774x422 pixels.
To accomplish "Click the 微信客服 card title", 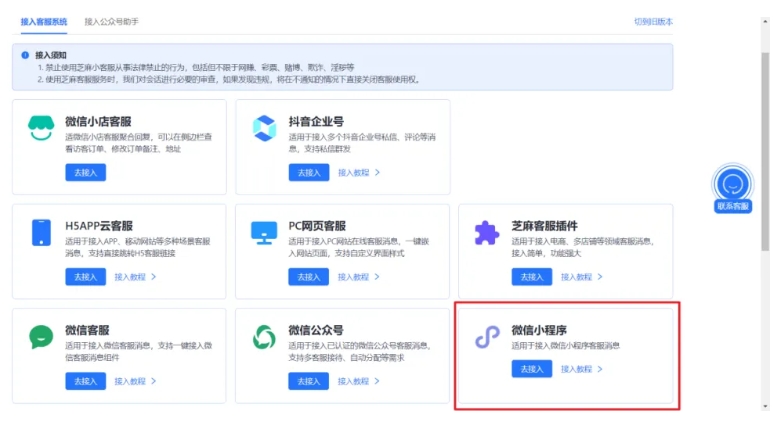I will (x=87, y=330).
